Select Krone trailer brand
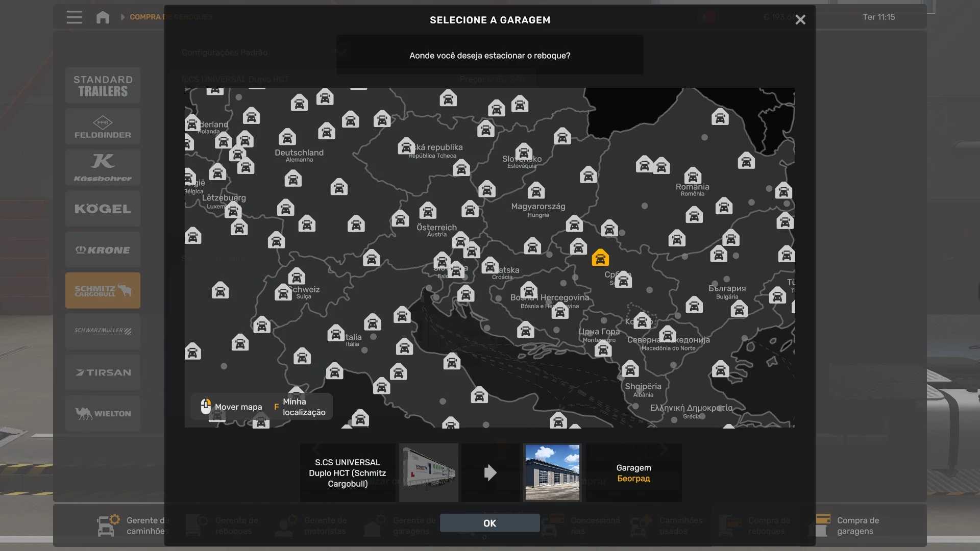The image size is (980, 551). tap(103, 250)
